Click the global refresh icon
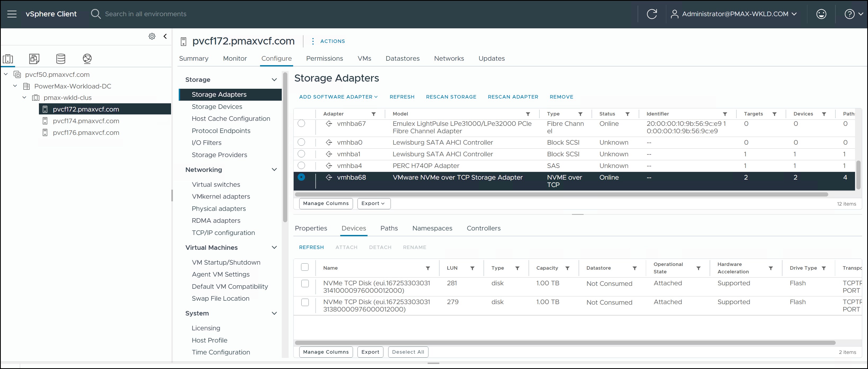The image size is (868, 369). coord(652,14)
